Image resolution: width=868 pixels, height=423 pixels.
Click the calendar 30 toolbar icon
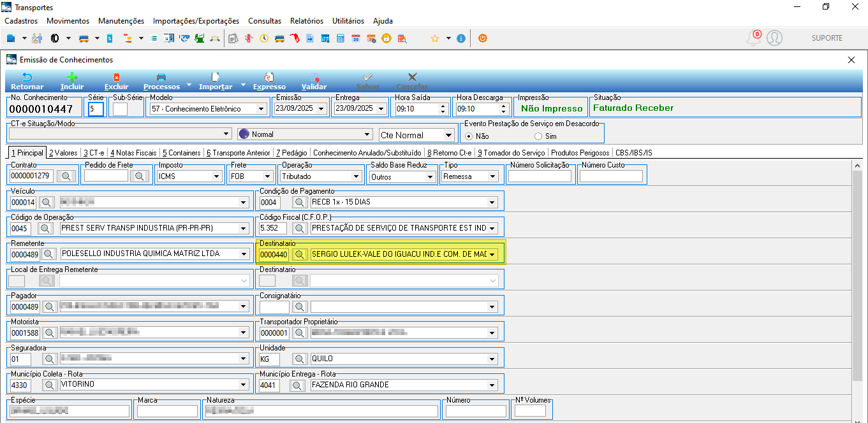tap(356, 38)
